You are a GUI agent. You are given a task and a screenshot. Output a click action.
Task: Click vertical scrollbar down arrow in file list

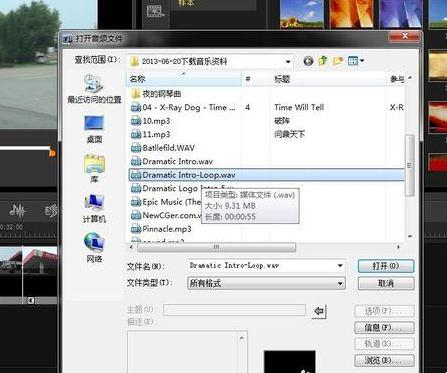410,236
